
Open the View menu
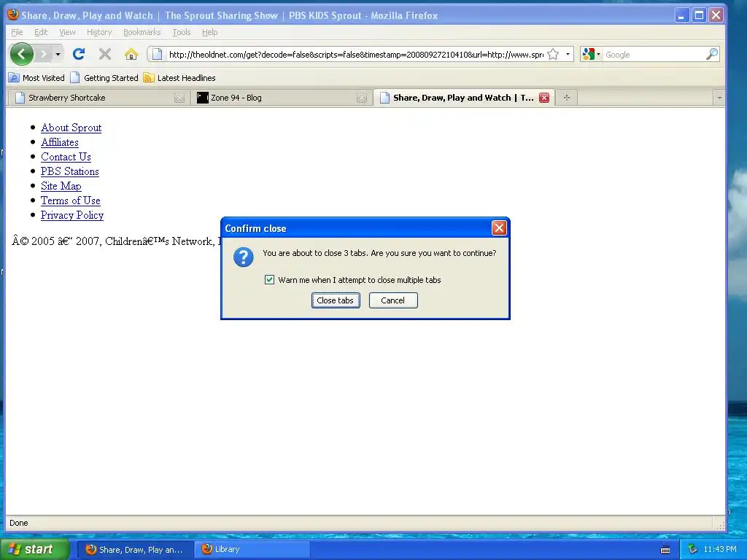pyautogui.click(x=67, y=32)
